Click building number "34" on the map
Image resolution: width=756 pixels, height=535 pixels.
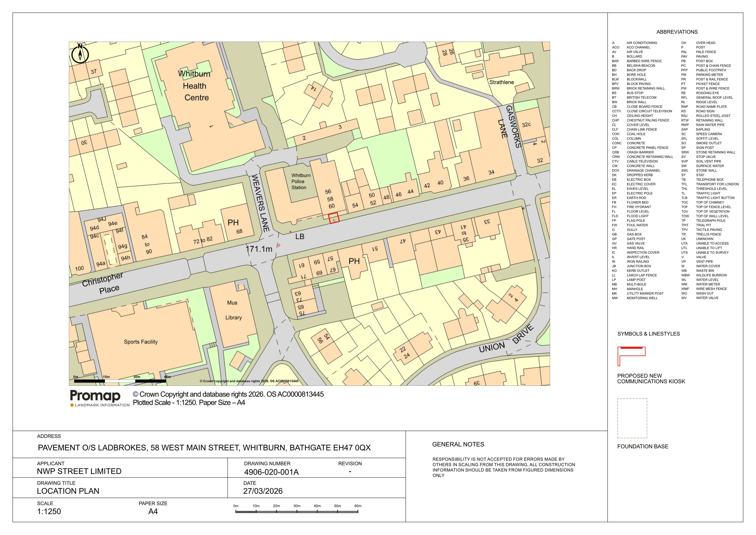pyautogui.click(x=491, y=172)
